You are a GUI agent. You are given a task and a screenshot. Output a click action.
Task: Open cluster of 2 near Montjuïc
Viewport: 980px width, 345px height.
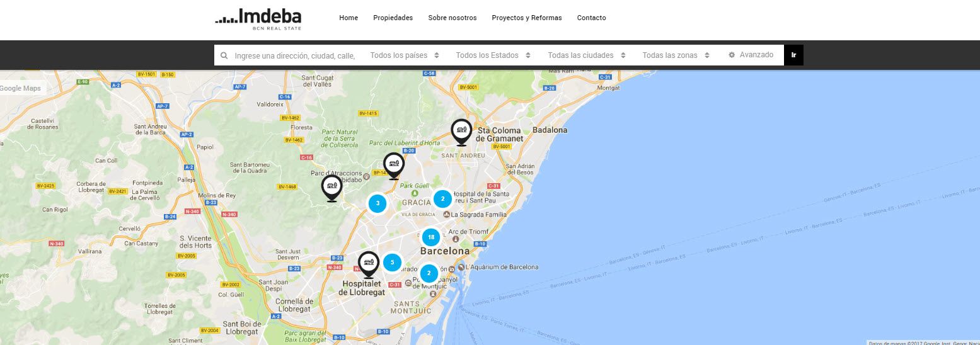[429, 273]
